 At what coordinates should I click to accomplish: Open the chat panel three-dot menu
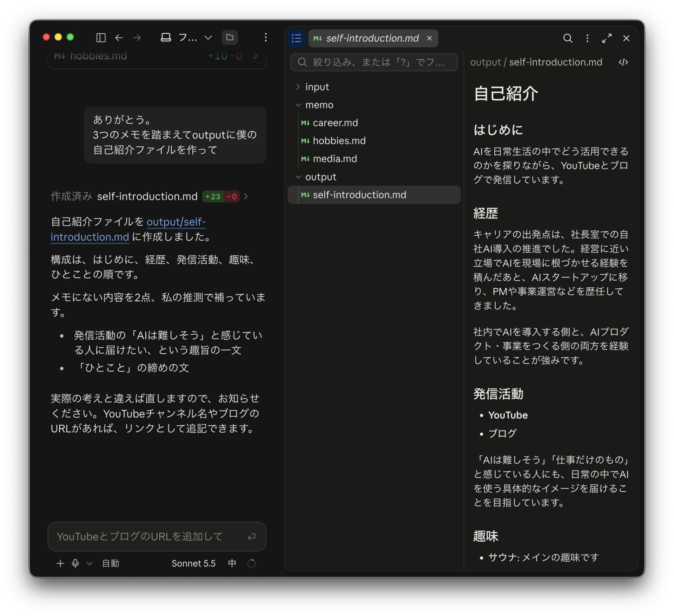tap(266, 38)
